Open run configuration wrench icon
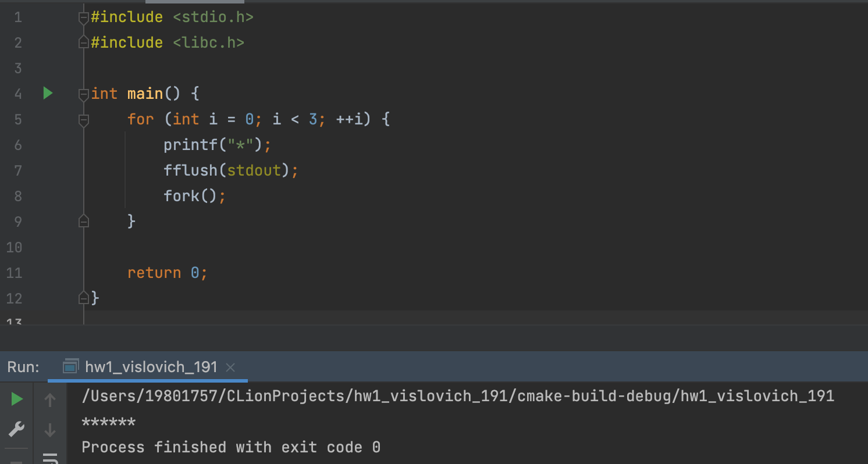The height and width of the screenshot is (464, 868). point(17,430)
